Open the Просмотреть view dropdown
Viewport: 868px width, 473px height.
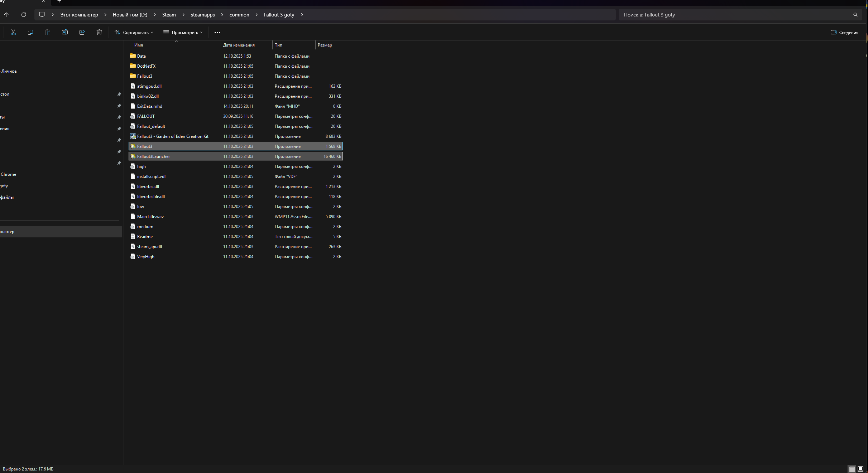click(183, 32)
